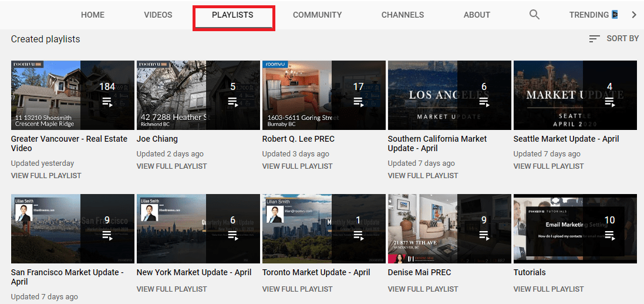Go to the Channels tab
The height and width of the screenshot is (304, 644).
(402, 15)
